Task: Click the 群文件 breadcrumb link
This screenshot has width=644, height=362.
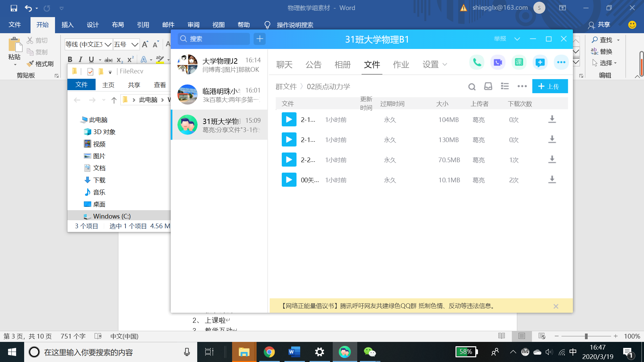Action: pos(286,87)
